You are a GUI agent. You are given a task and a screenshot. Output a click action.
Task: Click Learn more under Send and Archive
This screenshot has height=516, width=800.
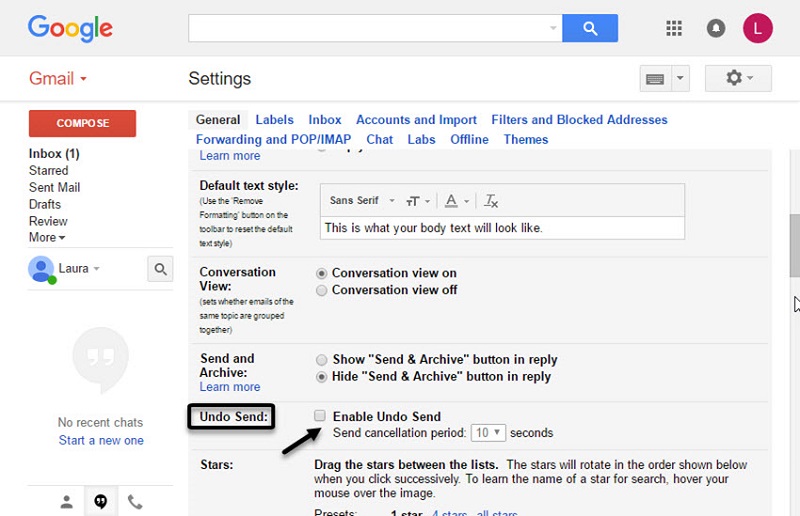[230, 387]
